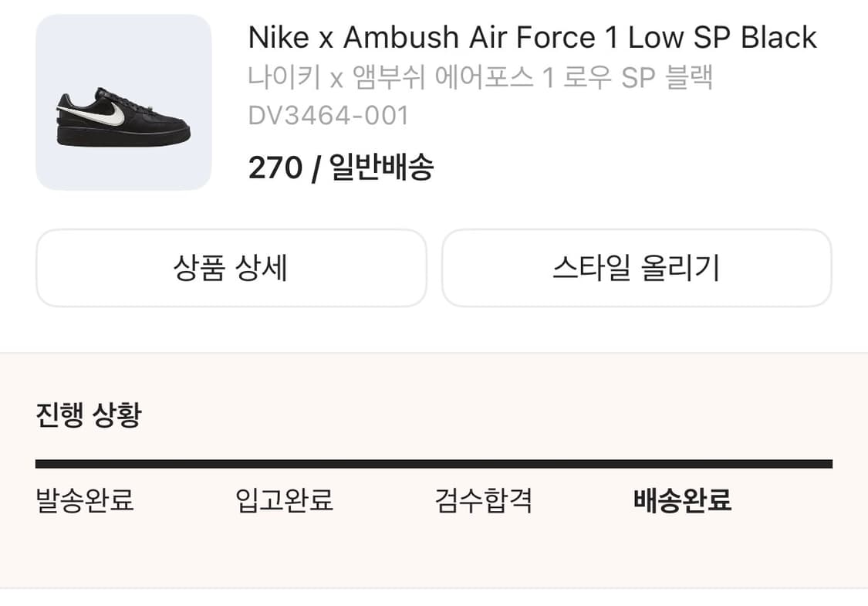The width and height of the screenshot is (868, 606).
Task: Click the Nike x Ambush Air Force 1 title
Action: pyautogui.click(x=532, y=37)
